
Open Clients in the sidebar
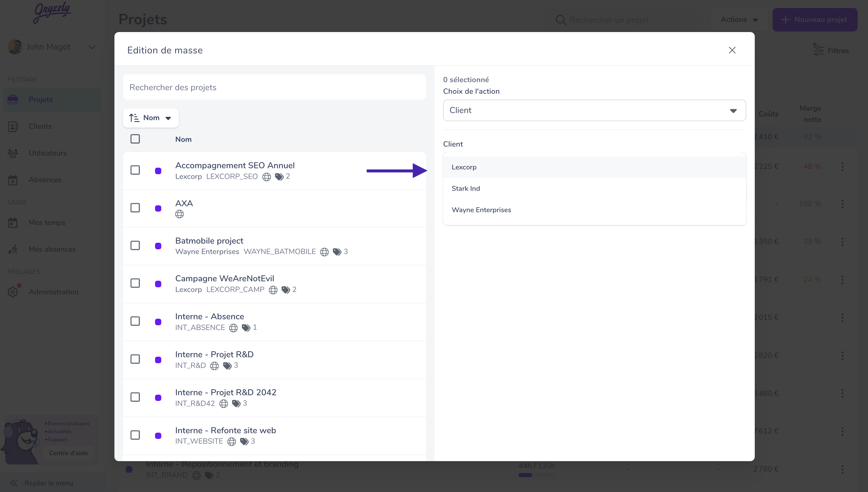click(52, 126)
